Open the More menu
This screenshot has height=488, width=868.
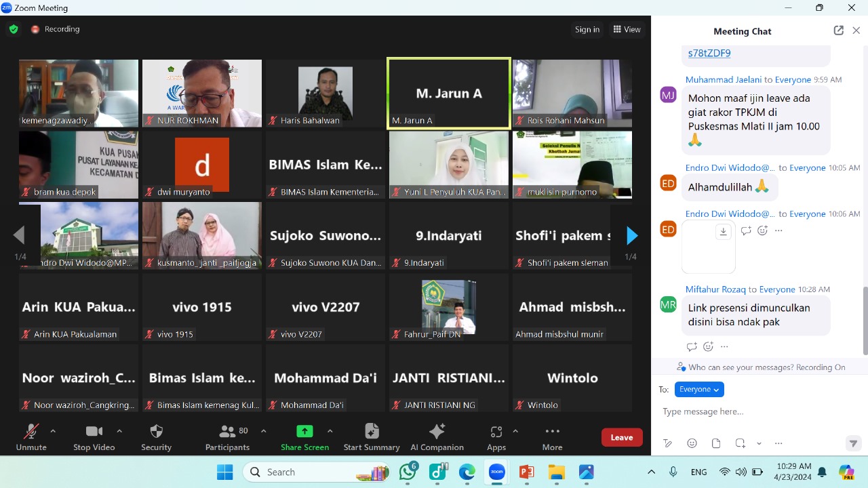(552, 437)
